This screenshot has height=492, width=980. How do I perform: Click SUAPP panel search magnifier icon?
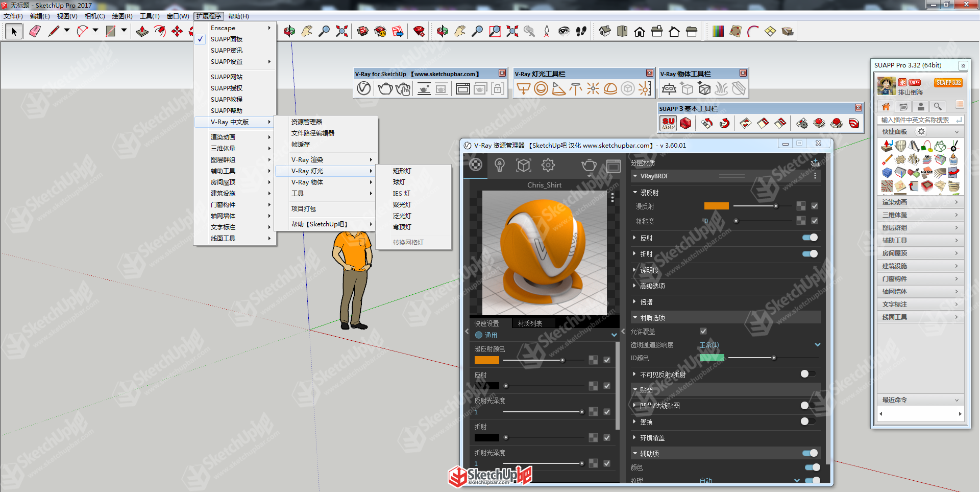pos(938,106)
